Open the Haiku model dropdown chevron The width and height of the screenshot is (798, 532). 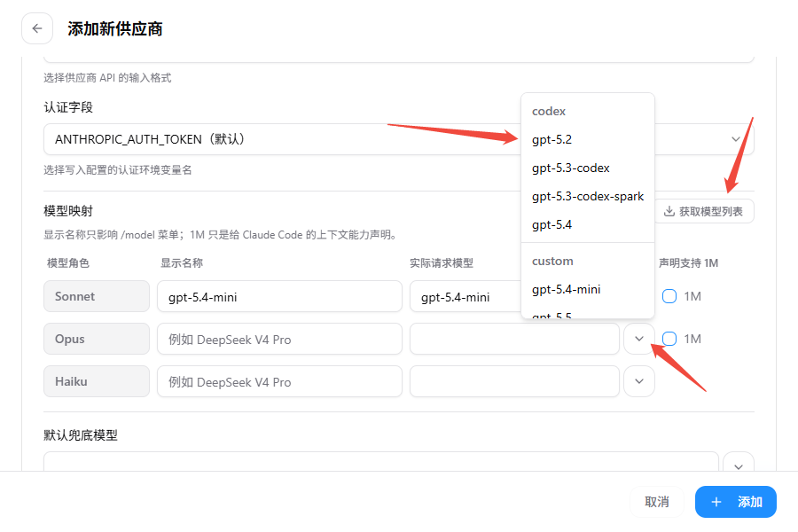639,381
